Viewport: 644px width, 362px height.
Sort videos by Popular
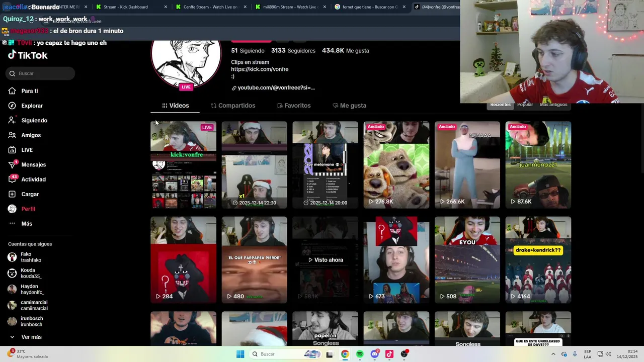pos(525,105)
